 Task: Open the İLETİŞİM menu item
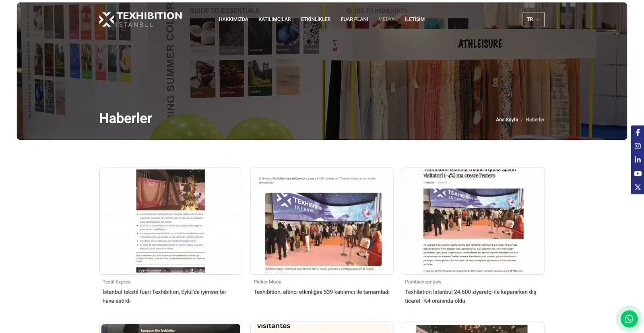point(415,19)
